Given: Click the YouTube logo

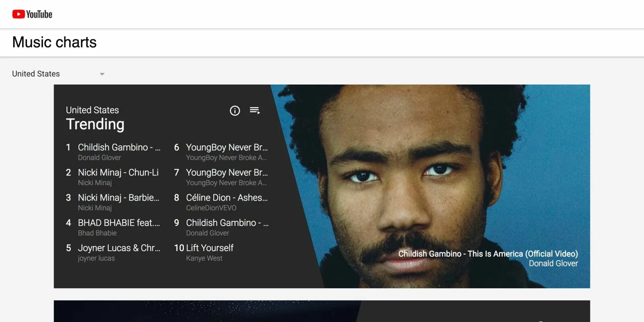Looking at the screenshot, I should [x=32, y=14].
